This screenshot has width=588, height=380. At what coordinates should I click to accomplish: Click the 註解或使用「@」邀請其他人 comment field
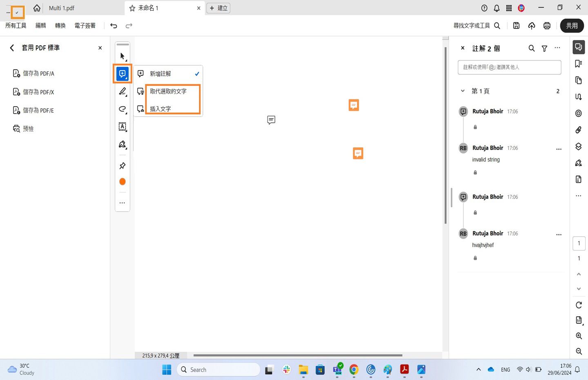coord(510,67)
